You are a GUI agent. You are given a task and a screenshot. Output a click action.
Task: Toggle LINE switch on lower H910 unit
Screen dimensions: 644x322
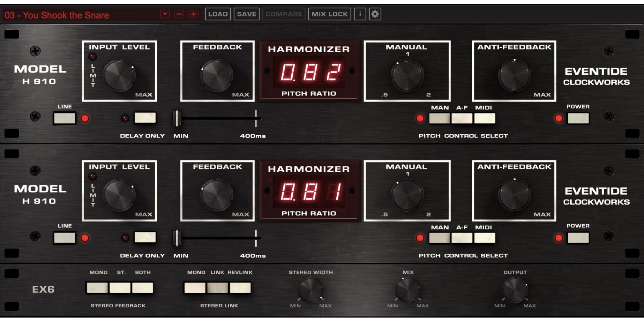65,238
